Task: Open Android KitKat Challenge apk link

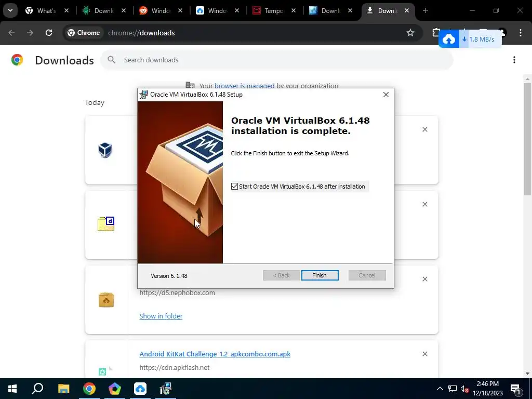Action: click(215, 354)
